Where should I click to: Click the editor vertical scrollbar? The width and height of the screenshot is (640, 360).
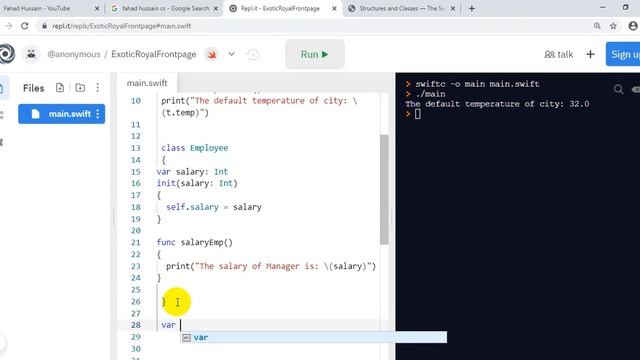coord(384,190)
